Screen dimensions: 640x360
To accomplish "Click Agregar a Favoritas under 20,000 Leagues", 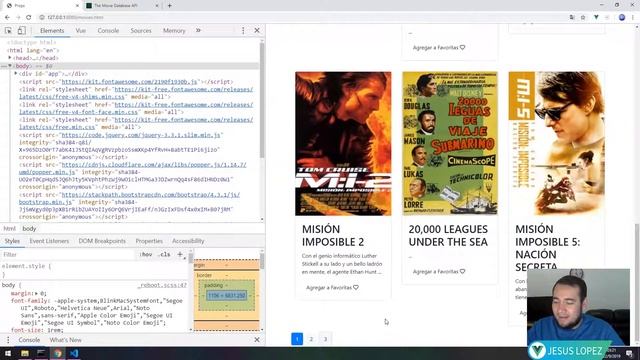I will pyautogui.click(x=439, y=271).
